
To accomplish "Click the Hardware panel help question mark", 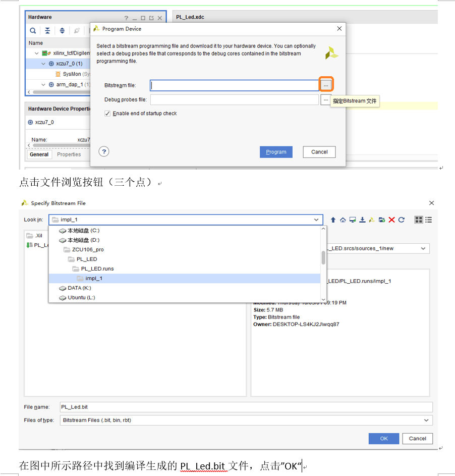I will (x=126, y=18).
